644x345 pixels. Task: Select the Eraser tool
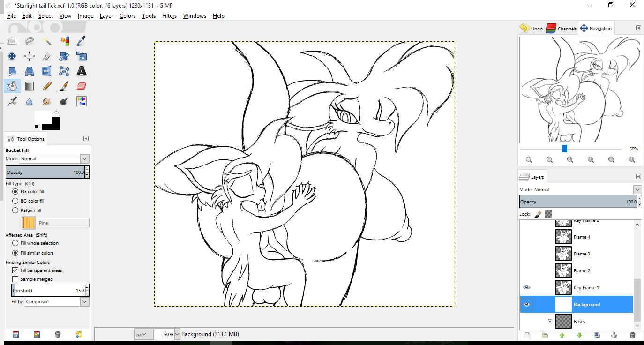82,86
